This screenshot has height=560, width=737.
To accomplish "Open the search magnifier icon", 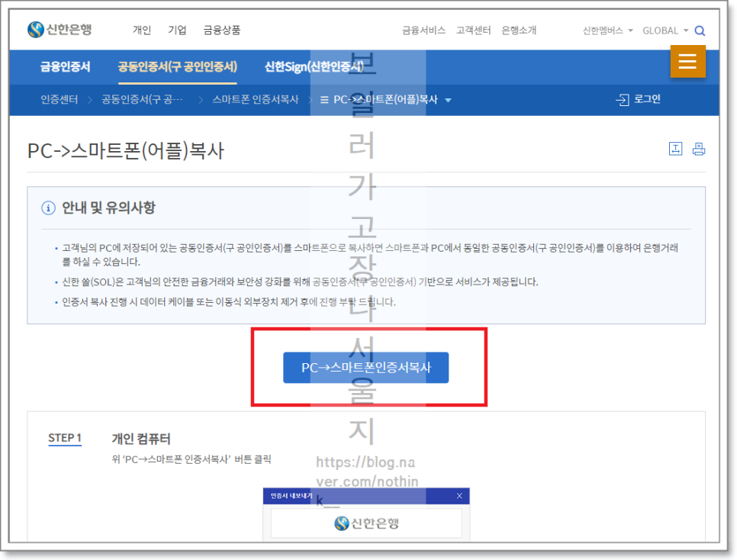I will point(700,31).
